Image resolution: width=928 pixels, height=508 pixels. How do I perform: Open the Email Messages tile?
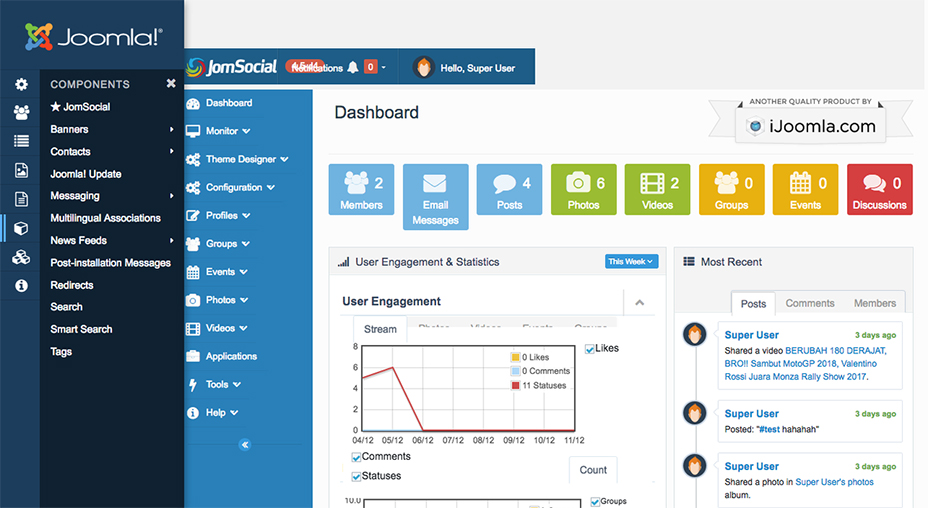click(x=436, y=197)
